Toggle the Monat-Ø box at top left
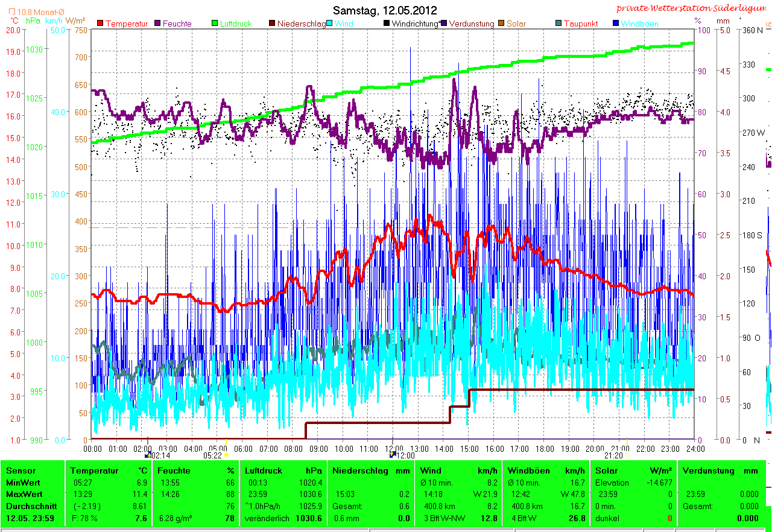The width and height of the screenshot is (772, 532). (12, 12)
